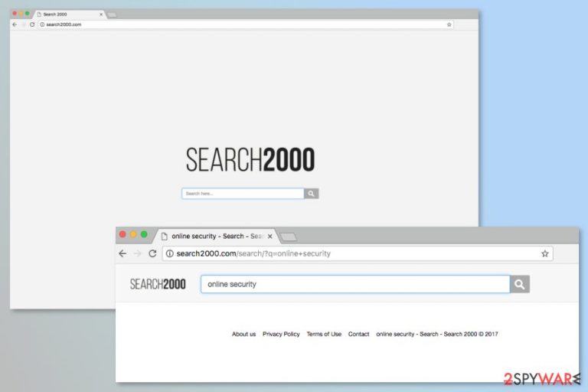The width and height of the screenshot is (588, 392).
Task: View site info icon in back window address bar
Action: (x=42, y=24)
